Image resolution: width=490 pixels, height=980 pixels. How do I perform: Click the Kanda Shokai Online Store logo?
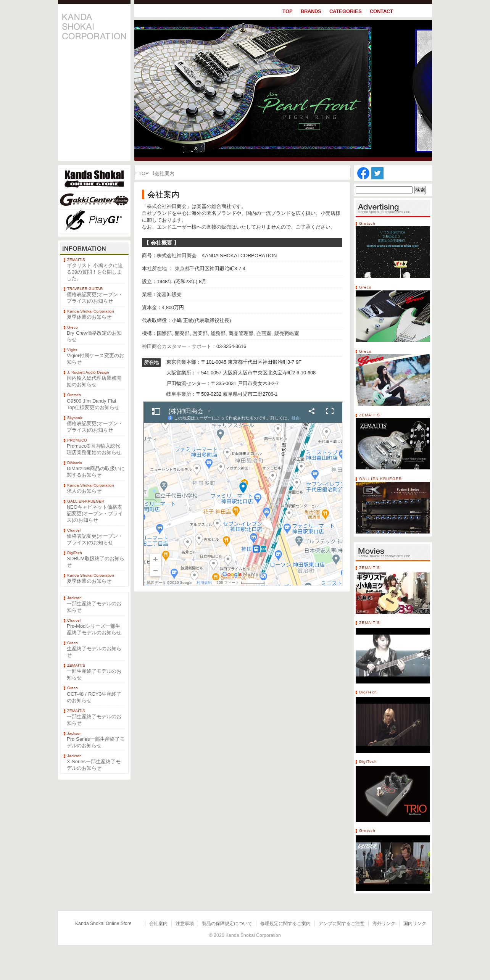pos(94,179)
